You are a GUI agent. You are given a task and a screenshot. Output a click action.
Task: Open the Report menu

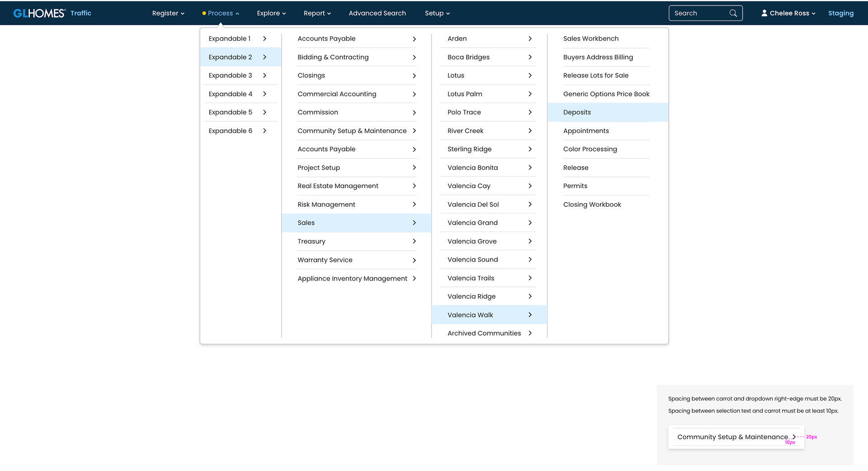317,13
